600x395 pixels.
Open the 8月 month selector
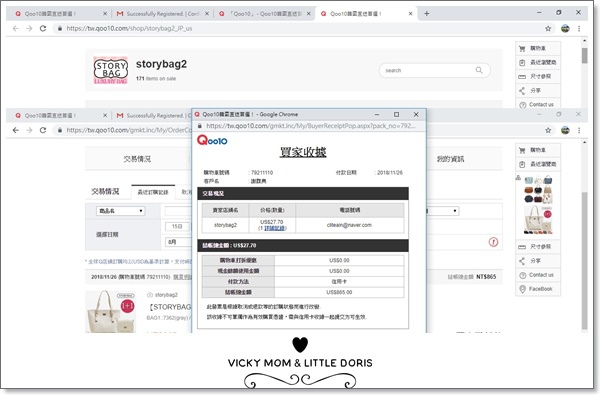177,242
